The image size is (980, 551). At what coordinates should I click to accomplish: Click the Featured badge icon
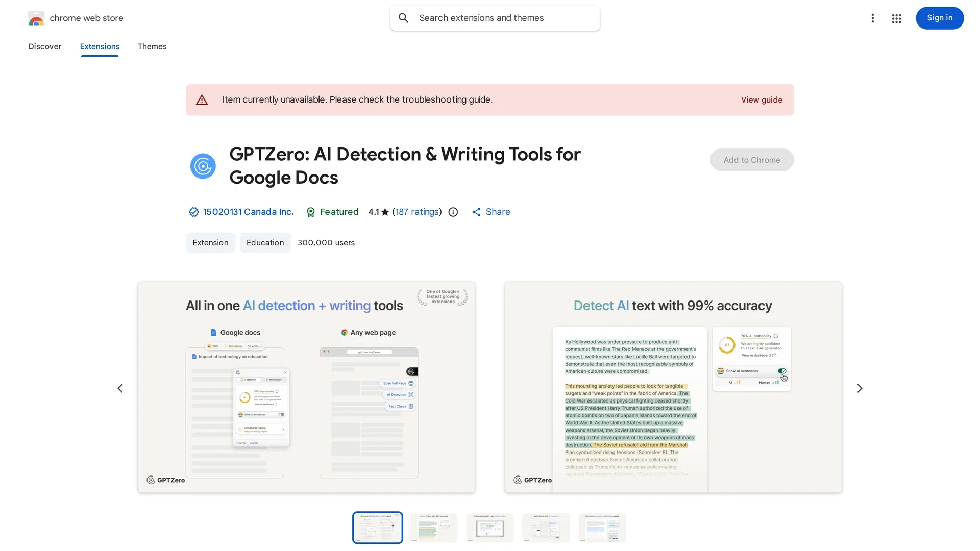pyautogui.click(x=310, y=212)
